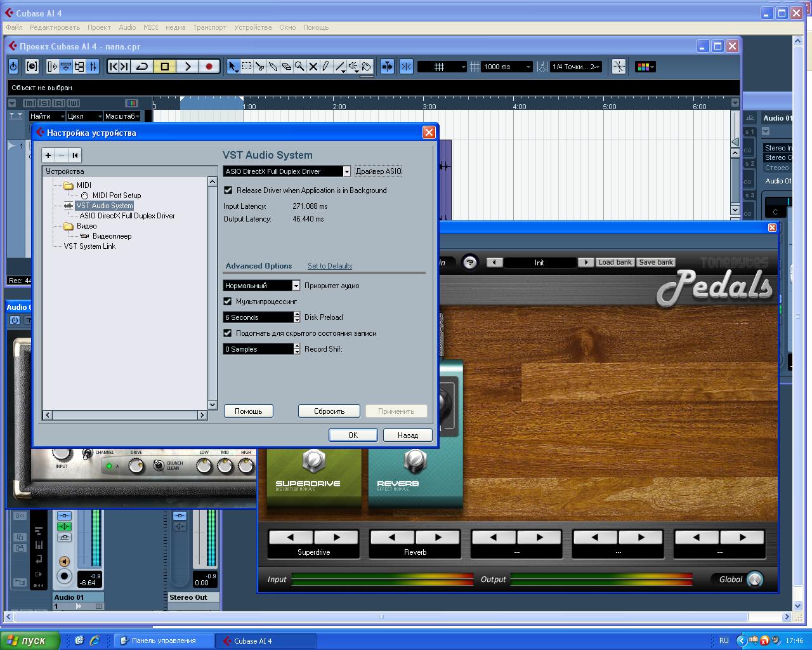This screenshot has width=812, height=650.
Task: Select the Zoom magnifier tool
Action: [299, 67]
